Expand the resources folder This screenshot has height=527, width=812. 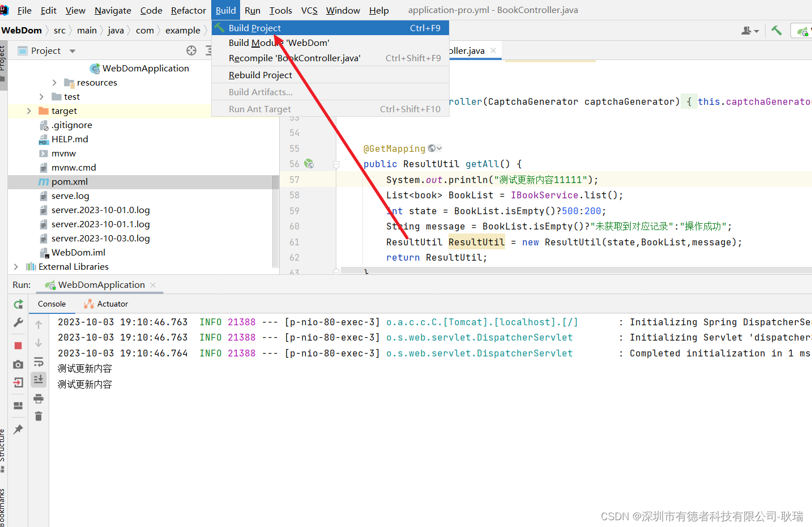(x=54, y=83)
